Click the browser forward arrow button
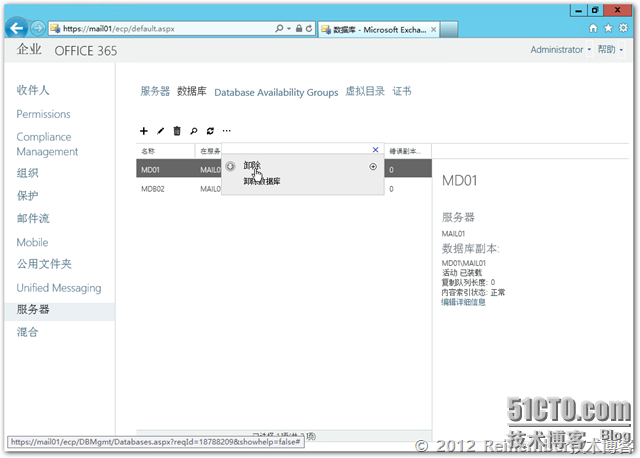Viewport: 640px width, 458px height. pyautogui.click(x=38, y=28)
